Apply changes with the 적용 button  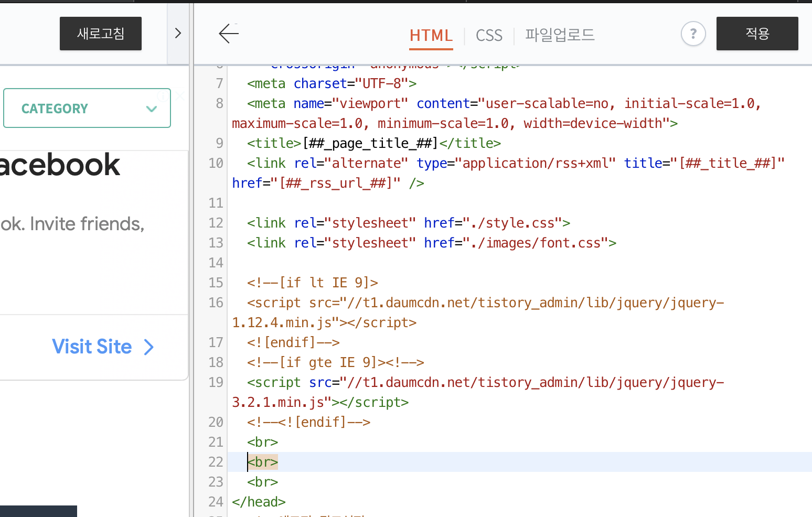point(757,34)
